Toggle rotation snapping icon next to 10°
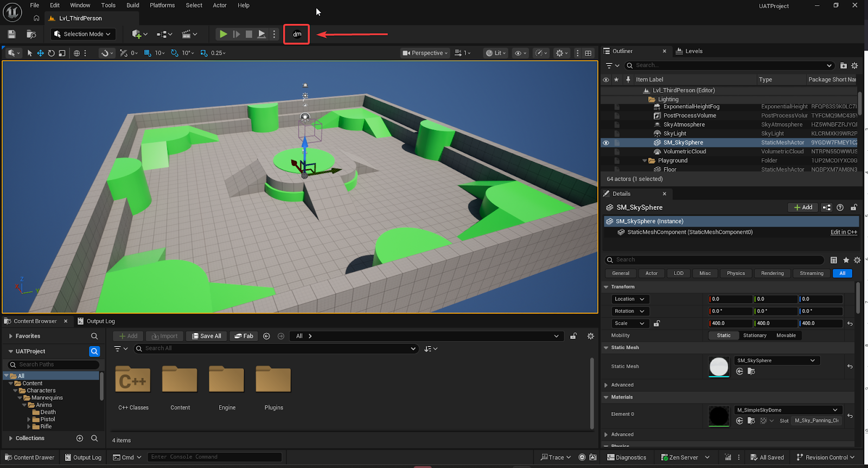The image size is (868, 468). [174, 53]
